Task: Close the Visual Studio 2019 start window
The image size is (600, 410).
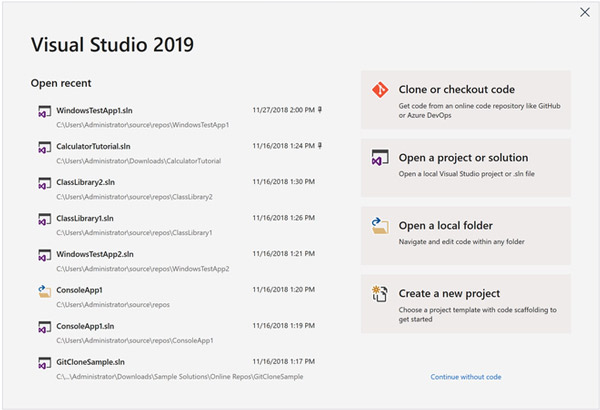Action: click(584, 12)
